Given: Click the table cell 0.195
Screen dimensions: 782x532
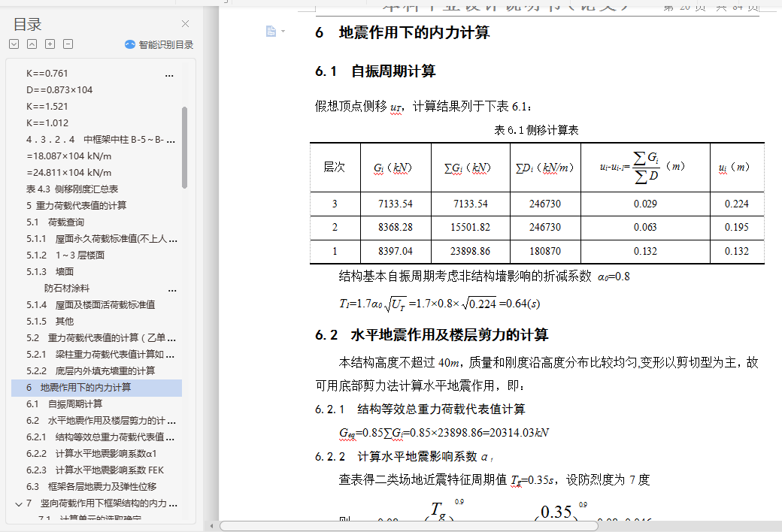Looking at the screenshot, I should pos(737,228).
